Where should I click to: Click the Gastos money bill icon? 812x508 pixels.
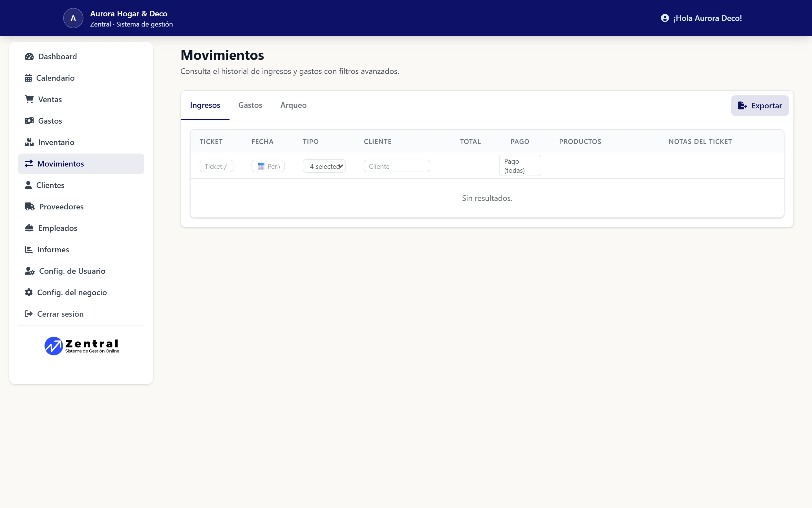[29, 121]
